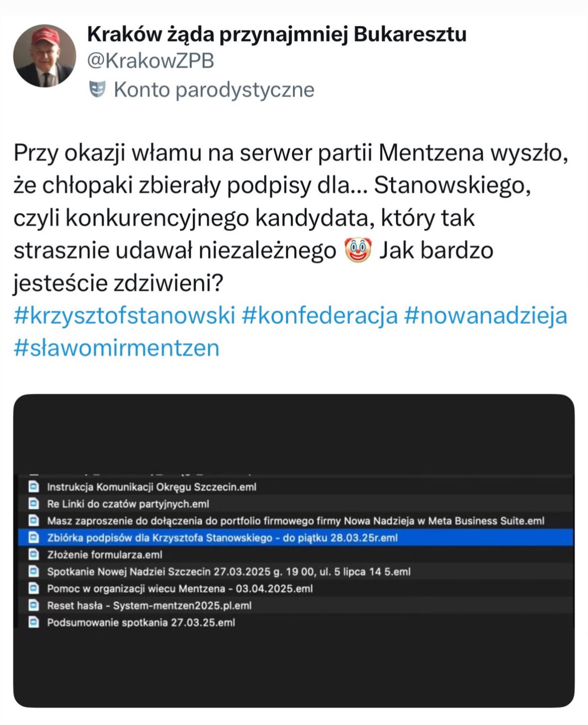588x725 pixels.
Task: Click file icon beside Spotkanie Nowej Nadziei Szczecin
Action: (33, 572)
